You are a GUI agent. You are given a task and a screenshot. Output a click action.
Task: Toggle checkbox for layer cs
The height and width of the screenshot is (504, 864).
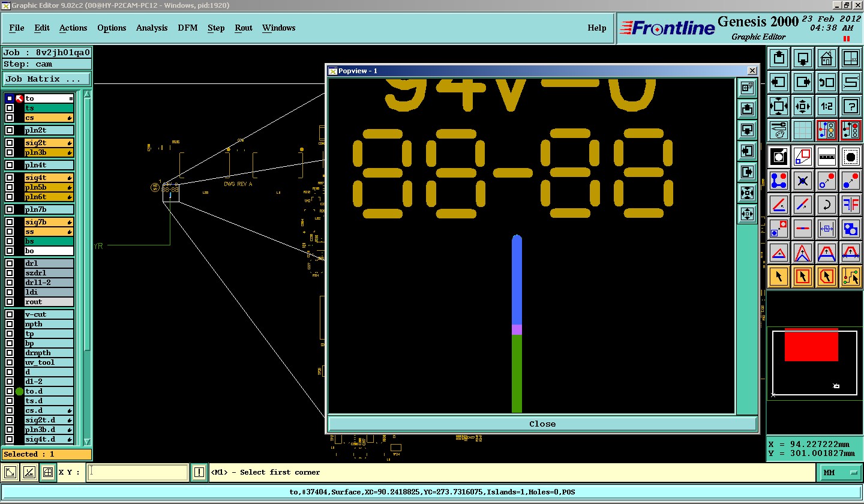10,118
